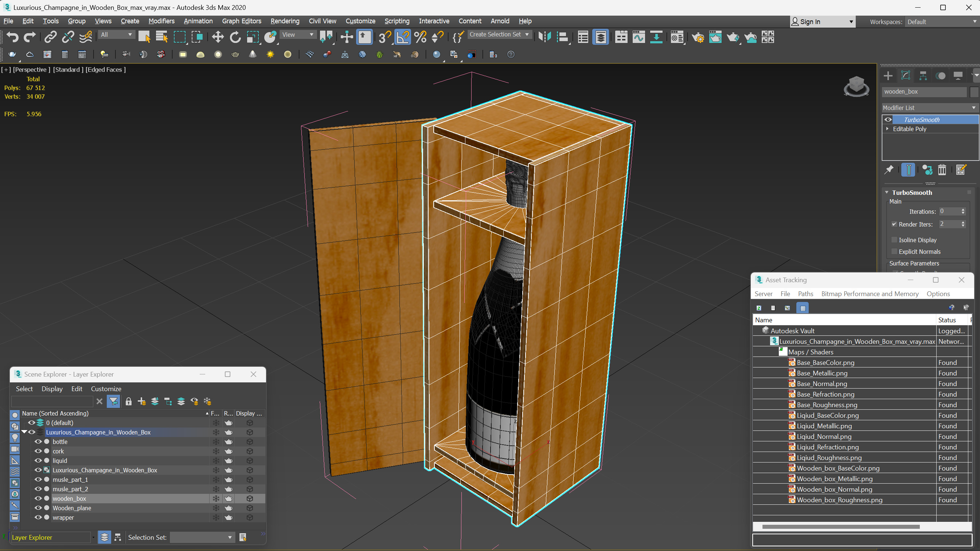980x551 pixels.
Task: Open the Modifier List dropdown
Action: 930,107
